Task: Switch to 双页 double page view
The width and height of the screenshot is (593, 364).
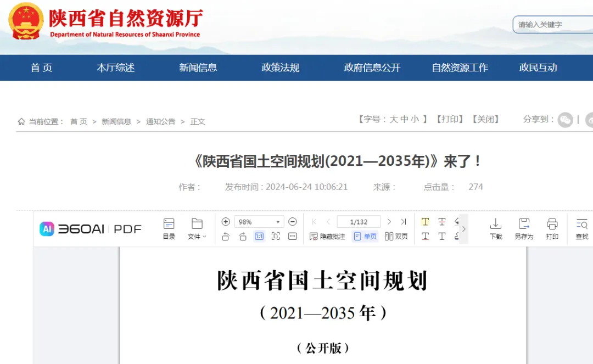Action: [x=396, y=237]
